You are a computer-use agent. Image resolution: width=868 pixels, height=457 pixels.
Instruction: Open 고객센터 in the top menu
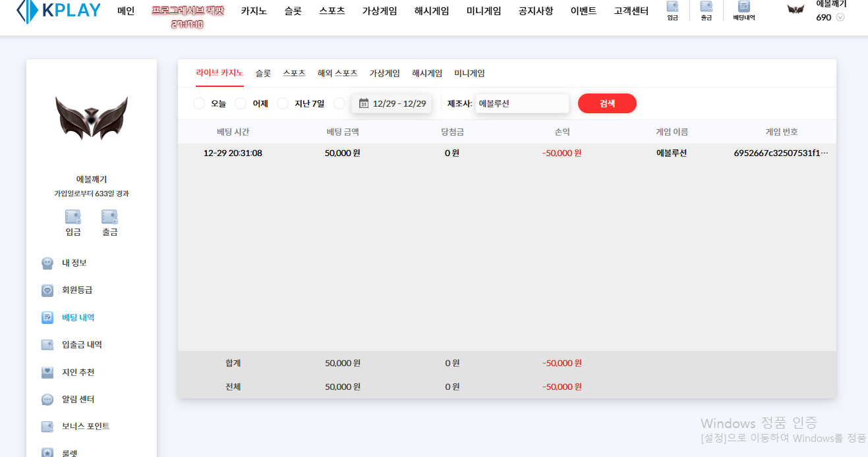(631, 11)
